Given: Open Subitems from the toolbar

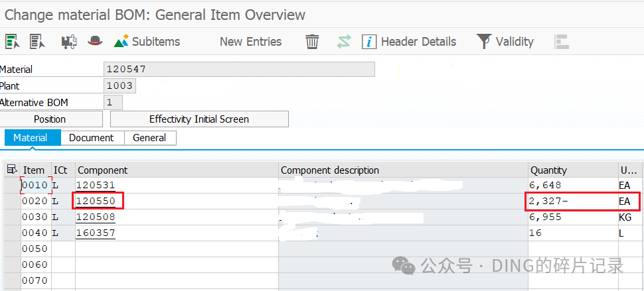Looking at the screenshot, I should [x=147, y=41].
